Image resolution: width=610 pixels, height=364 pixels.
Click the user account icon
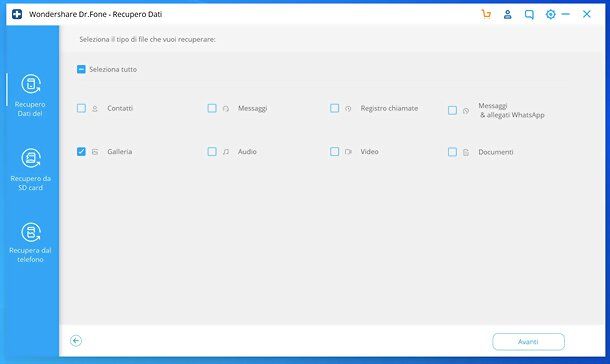(507, 14)
